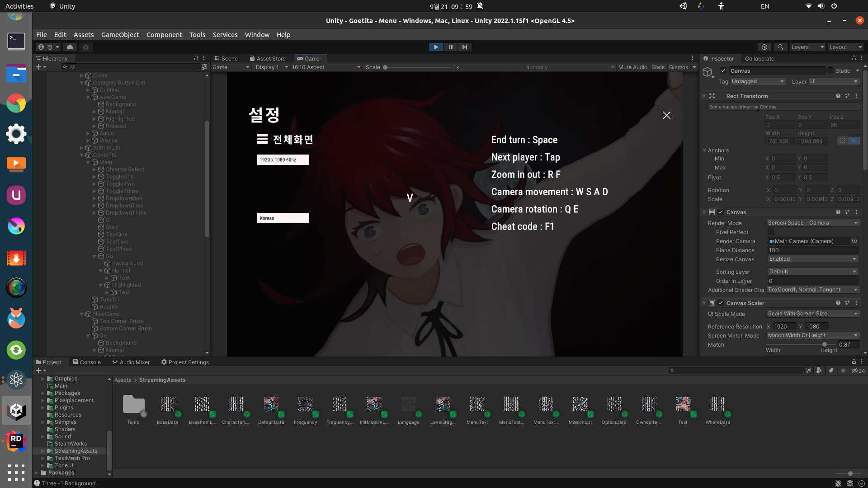Click the 1920 x 1080 60hz resolution button
This screenshot has width=868, height=488.
click(x=283, y=160)
